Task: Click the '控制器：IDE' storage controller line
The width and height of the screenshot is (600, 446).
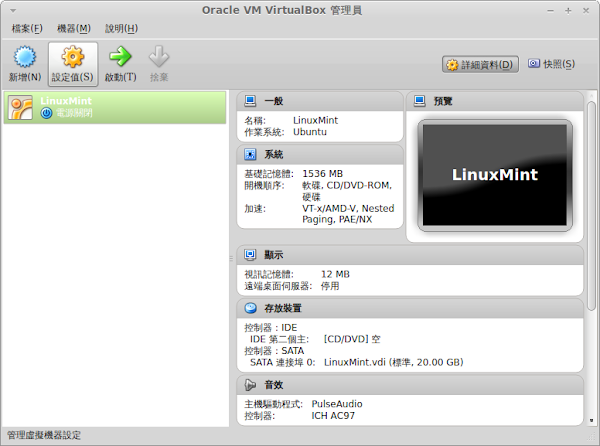Action: coord(271,328)
